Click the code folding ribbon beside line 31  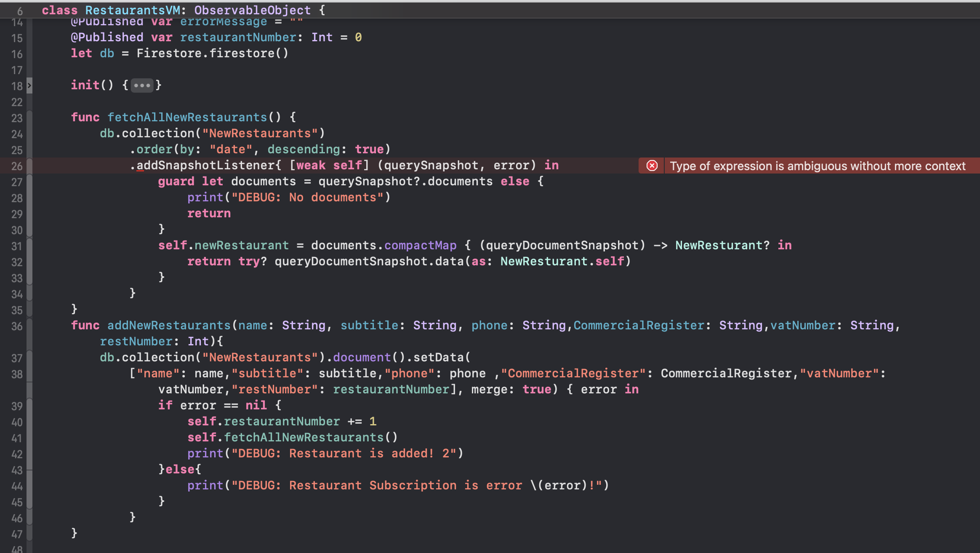(29, 246)
